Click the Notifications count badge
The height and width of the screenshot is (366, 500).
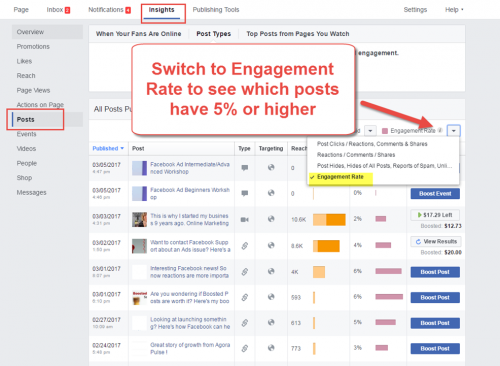pos(128,10)
